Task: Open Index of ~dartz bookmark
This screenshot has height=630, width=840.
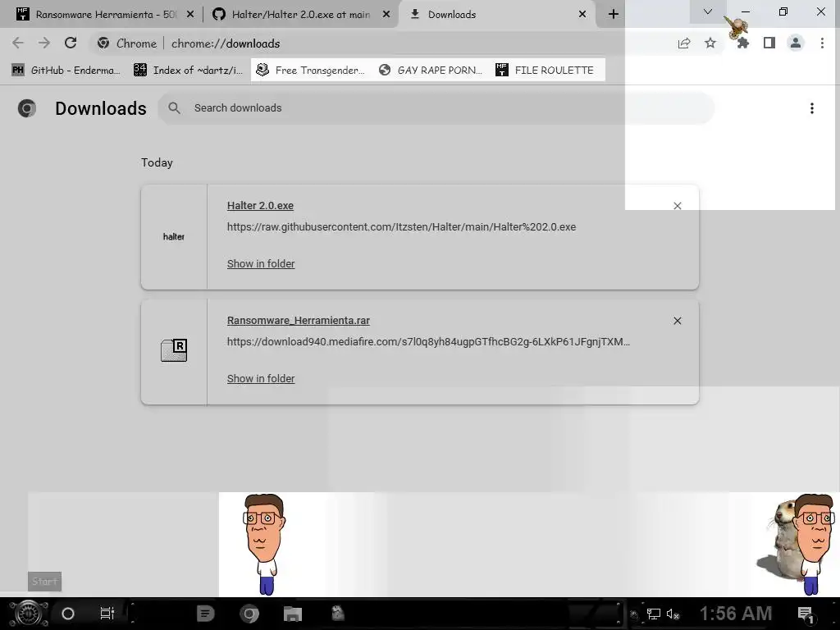Action: coord(189,71)
